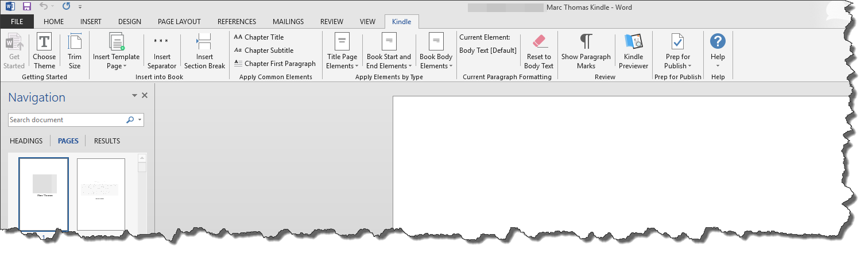Screen dimensions: 868x253
Task: Click the Navigation pane scrollbar up arrow
Action: [142, 158]
